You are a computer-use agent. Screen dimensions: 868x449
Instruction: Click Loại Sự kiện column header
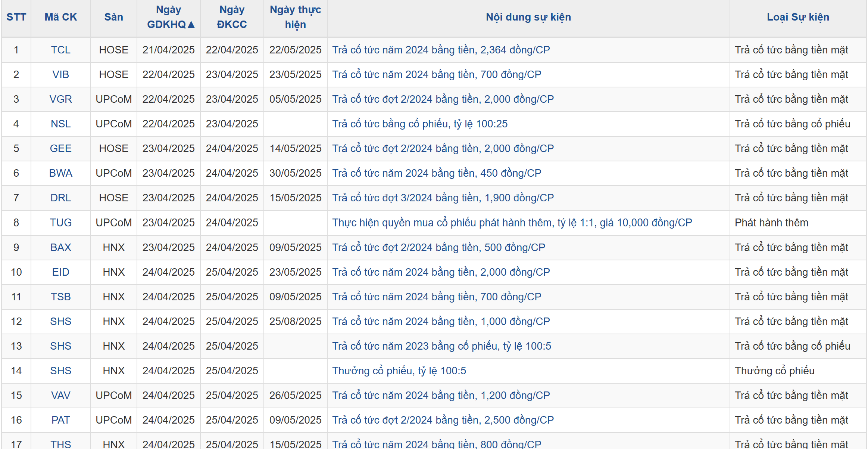pos(798,17)
